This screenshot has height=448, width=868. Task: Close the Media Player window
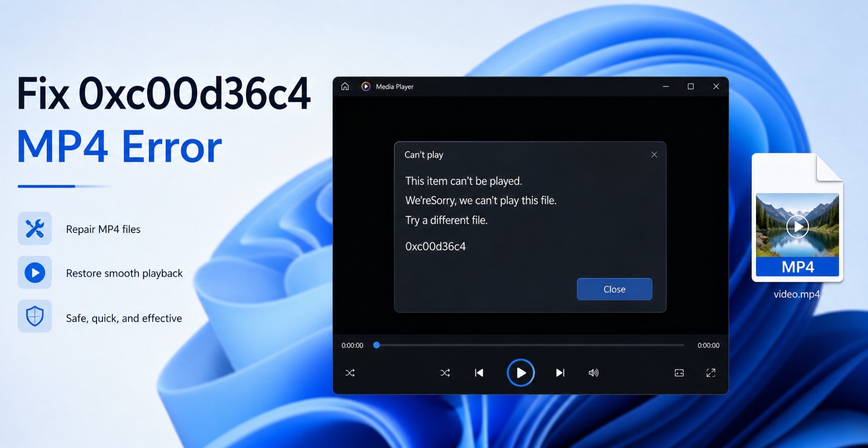coord(716,86)
